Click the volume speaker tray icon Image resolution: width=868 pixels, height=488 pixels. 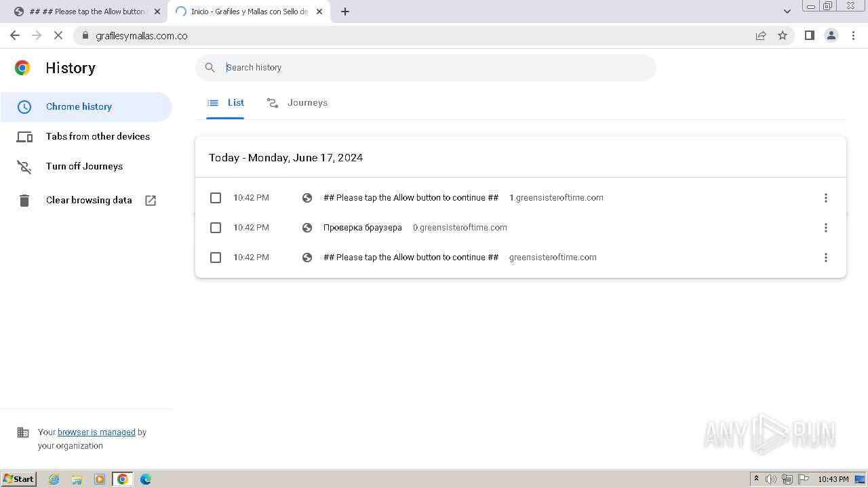(771, 479)
